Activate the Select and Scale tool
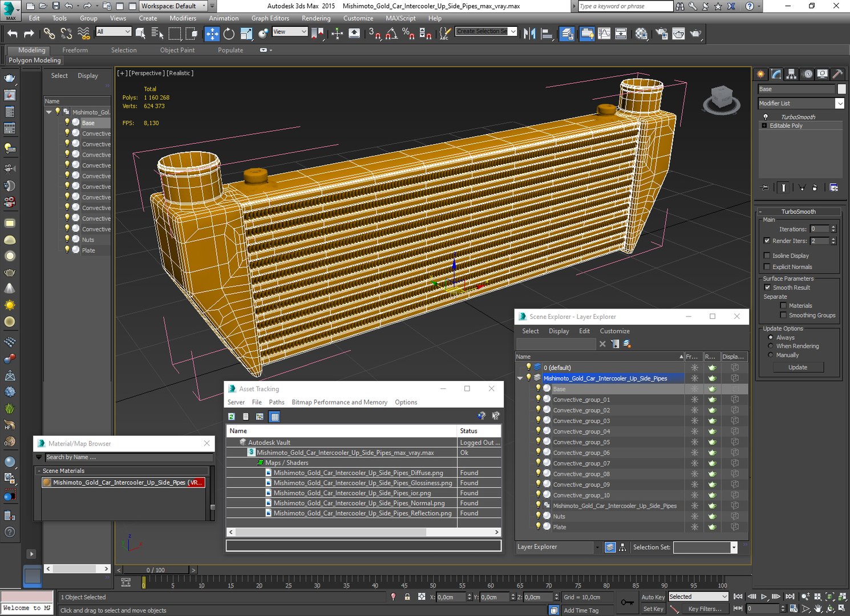The image size is (850, 616). (x=246, y=34)
